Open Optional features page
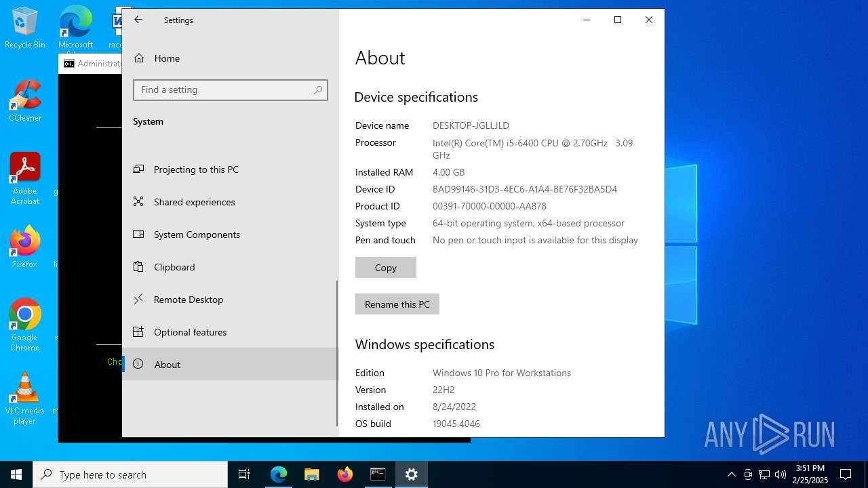The width and height of the screenshot is (868, 488). coord(230,332)
